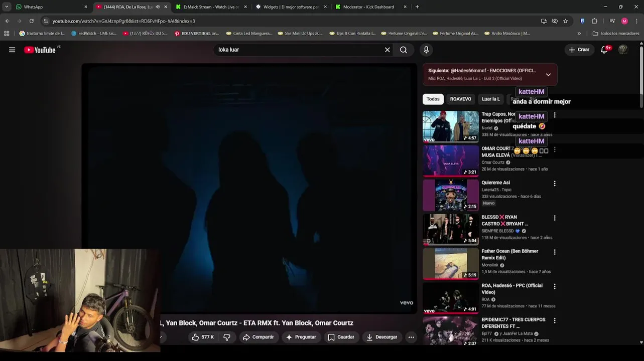The width and height of the screenshot is (644, 361).
Task: Open EDU VERTIKAL bookmark
Action: point(197,34)
